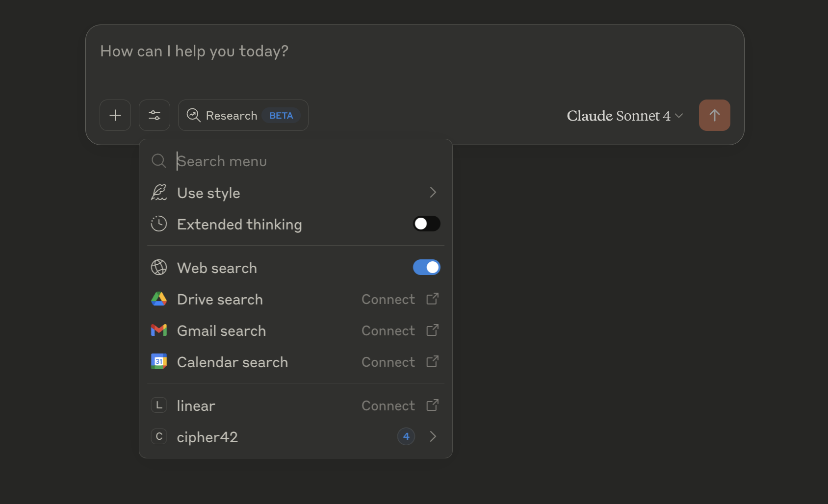Click the external link icon for linear
The image size is (828, 504).
(432, 405)
